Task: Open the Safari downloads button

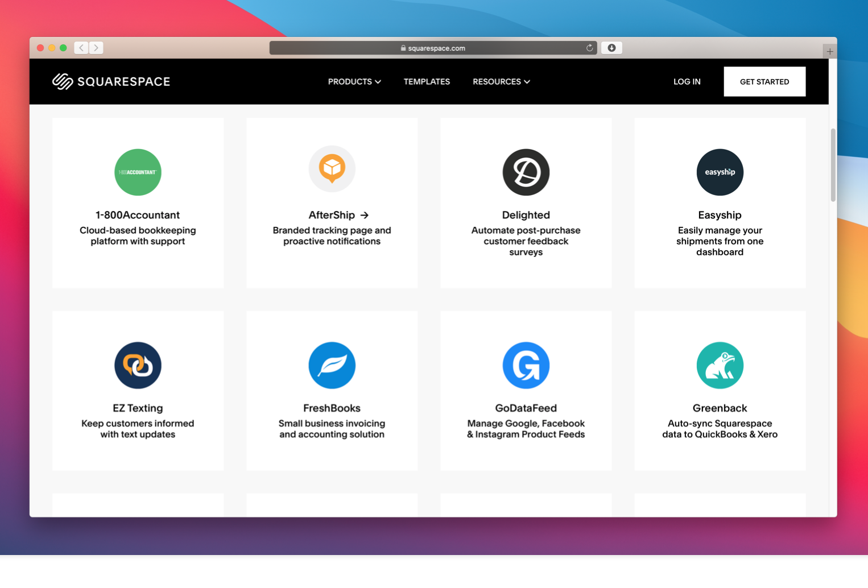Action: pyautogui.click(x=611, y=48)
